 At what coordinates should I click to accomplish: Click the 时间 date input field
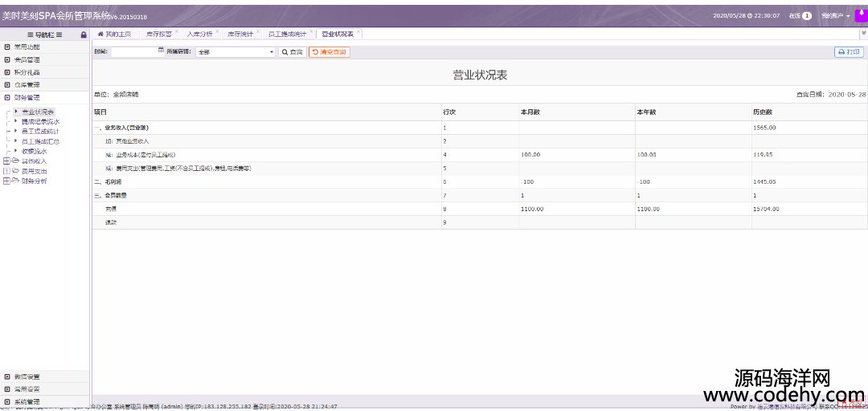click(133, 51)
